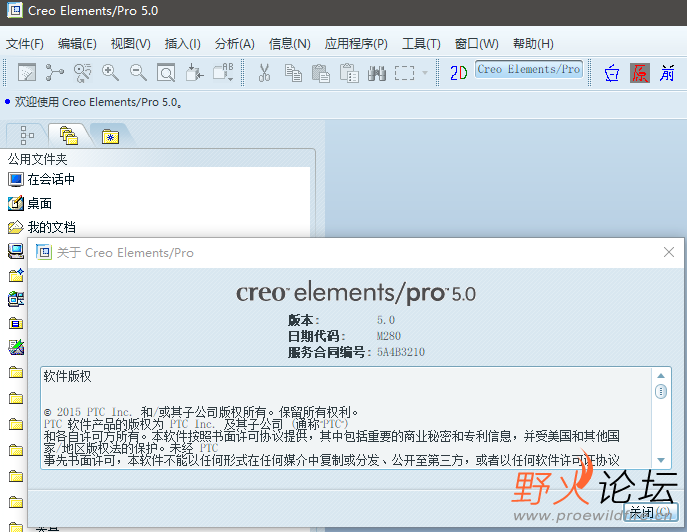Open the 视图(V) menu

(x=130, y=44)
